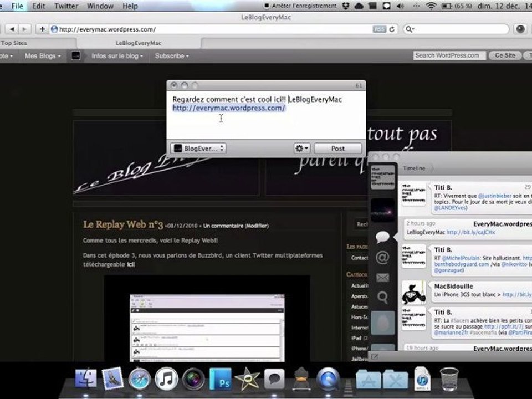Open Search magnifier in Twitter sidebar
Screen dimensions: 532x399
pos(382,297)
